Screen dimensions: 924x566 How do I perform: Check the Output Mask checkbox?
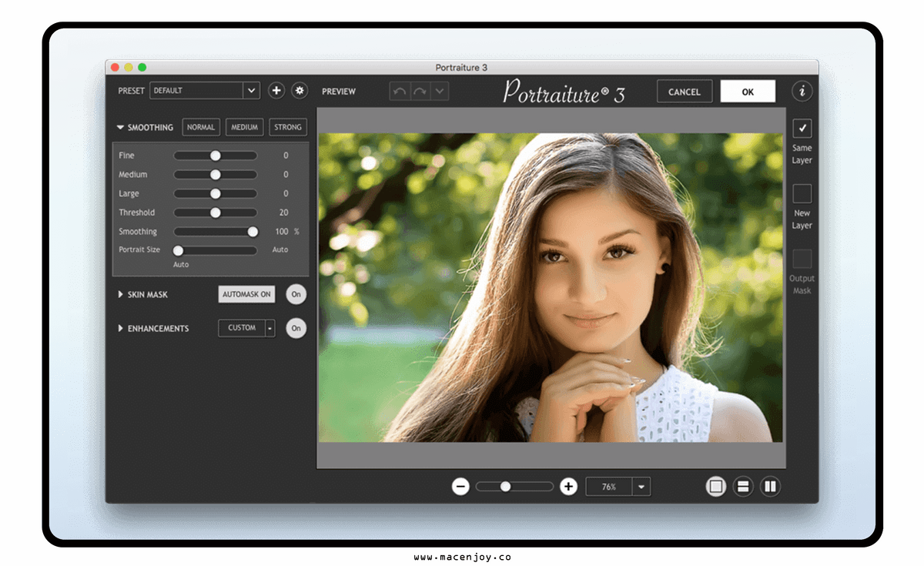pyautogui.click(x=802, y=259)
